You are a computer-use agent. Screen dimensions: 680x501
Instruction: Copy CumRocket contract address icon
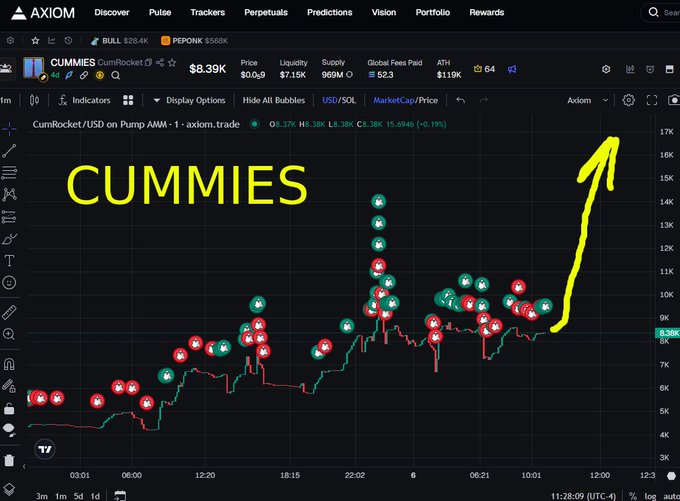[x=148, y=62]
